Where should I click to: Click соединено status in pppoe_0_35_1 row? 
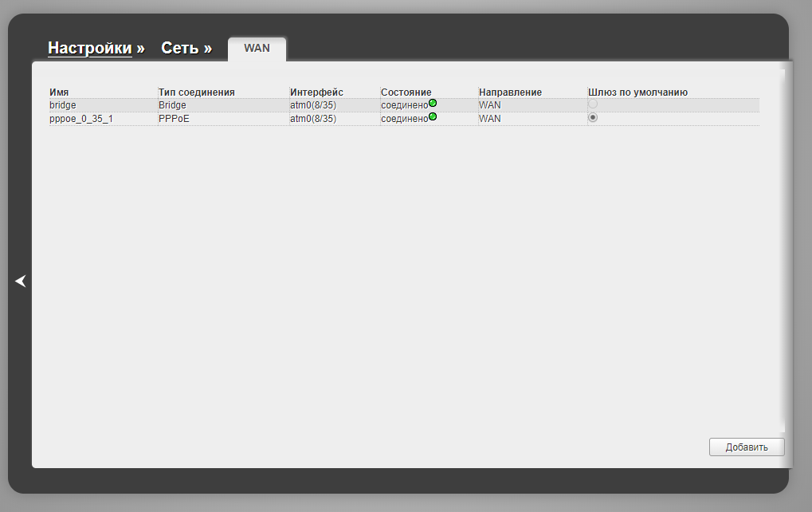tap(405, 119)
